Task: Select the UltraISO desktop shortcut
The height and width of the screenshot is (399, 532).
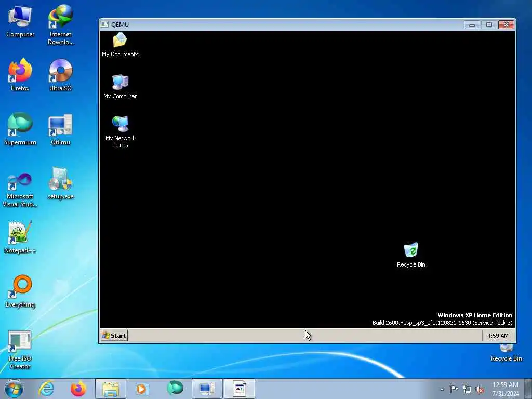Action: pos(60,75)
